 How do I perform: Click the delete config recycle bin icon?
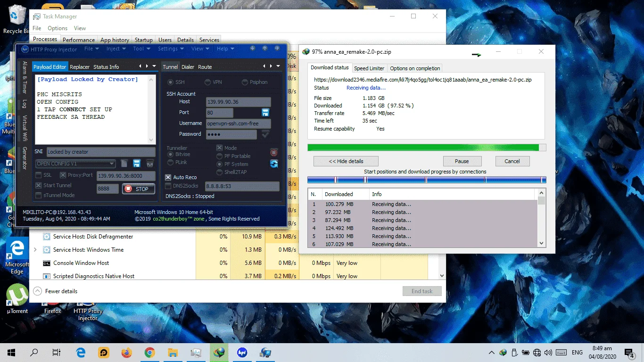pyautogui.click(x=150, y=164)
